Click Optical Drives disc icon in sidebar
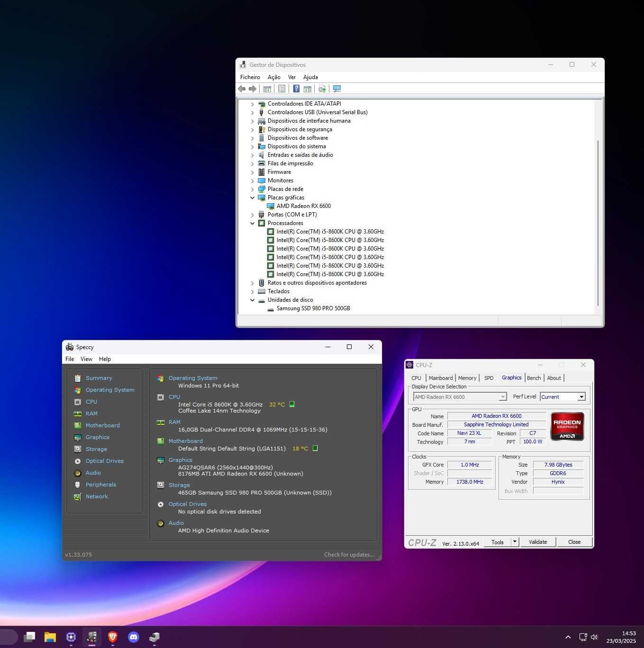Viewport: 644px width, 648px height. [78, 461]
